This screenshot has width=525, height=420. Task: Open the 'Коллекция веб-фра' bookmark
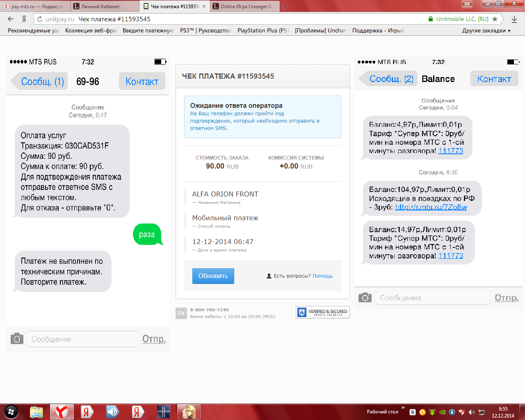pyautogui.click(x=91, y=30)
